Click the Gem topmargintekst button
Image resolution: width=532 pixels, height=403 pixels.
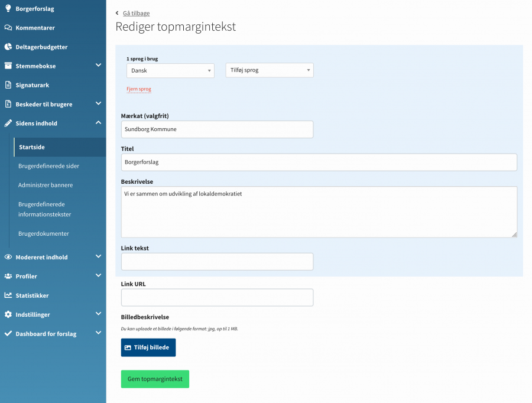click(x=155, y=379)
